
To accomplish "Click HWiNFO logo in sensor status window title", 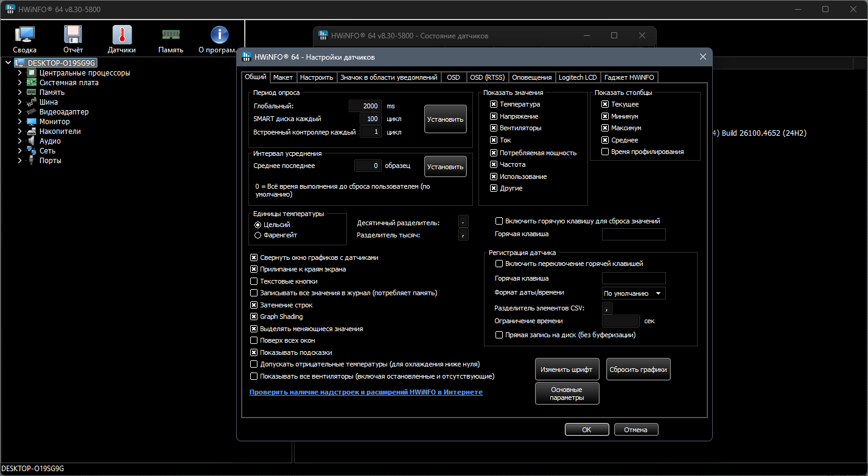I will click(x=324, y=36).
